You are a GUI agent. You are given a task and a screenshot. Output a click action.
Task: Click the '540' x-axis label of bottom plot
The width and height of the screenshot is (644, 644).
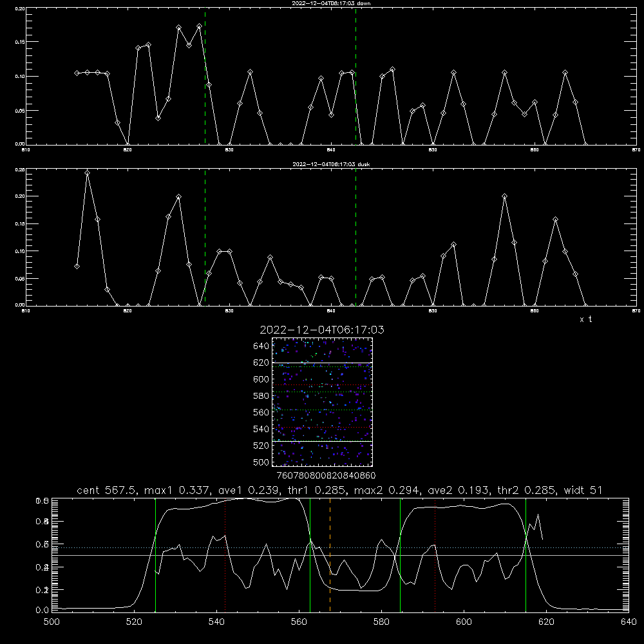216,622
